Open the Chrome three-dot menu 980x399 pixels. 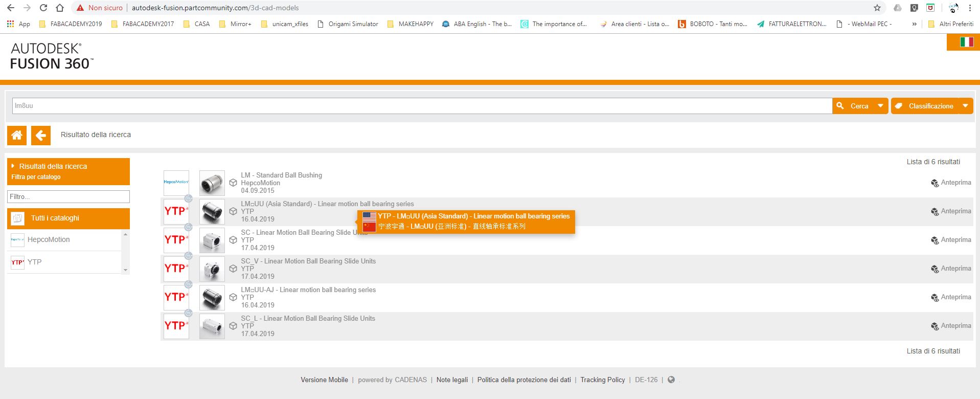coord(970,8)
